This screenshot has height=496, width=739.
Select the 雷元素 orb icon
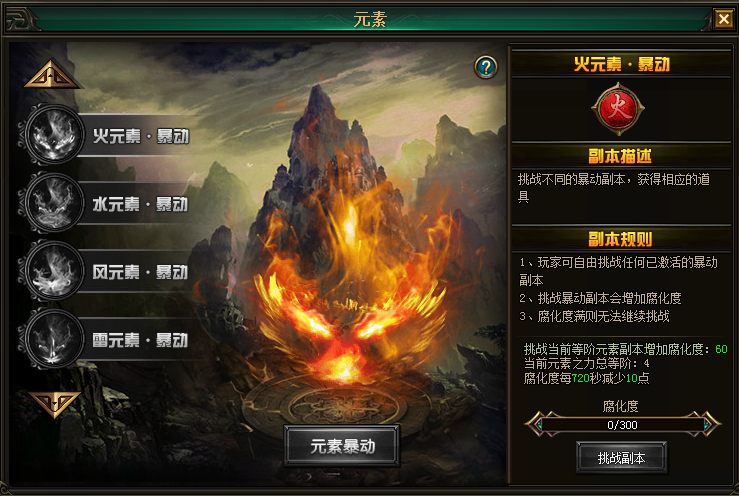coord(54,338)
